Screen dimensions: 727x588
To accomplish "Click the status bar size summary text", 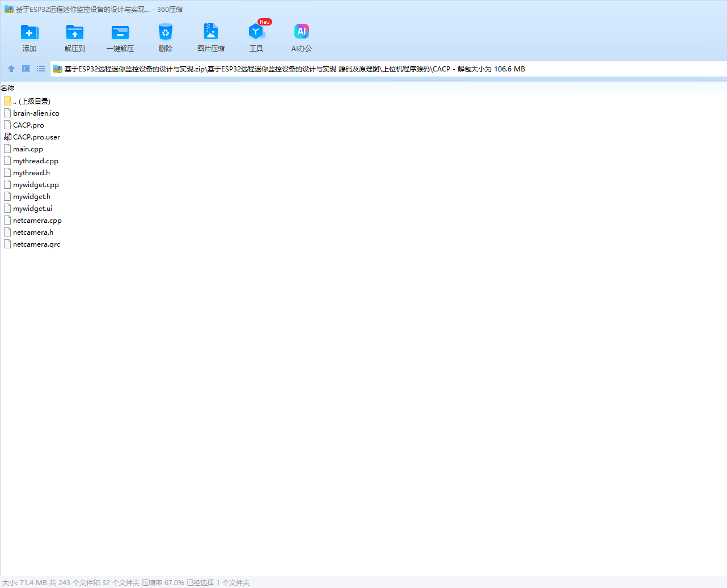I will coord(126,582).
